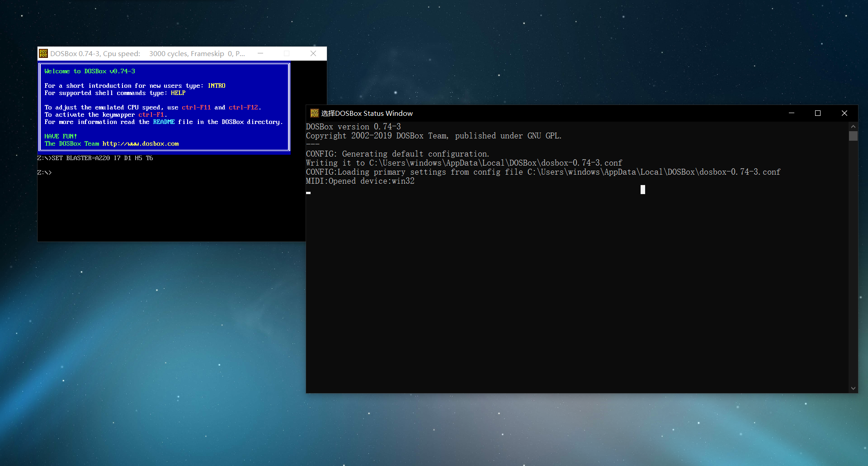Click 'The DOSBox Team' green text
Image resolution: width=868 pixels, height=466 pixels.
72,143
